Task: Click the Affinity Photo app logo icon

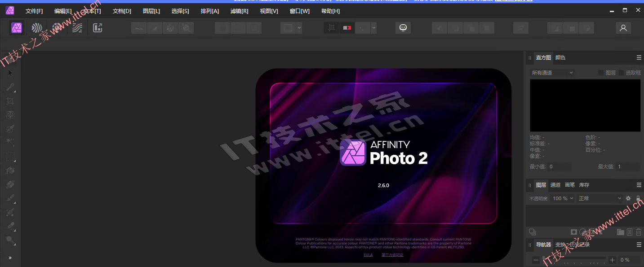Action: coord(10,11)
